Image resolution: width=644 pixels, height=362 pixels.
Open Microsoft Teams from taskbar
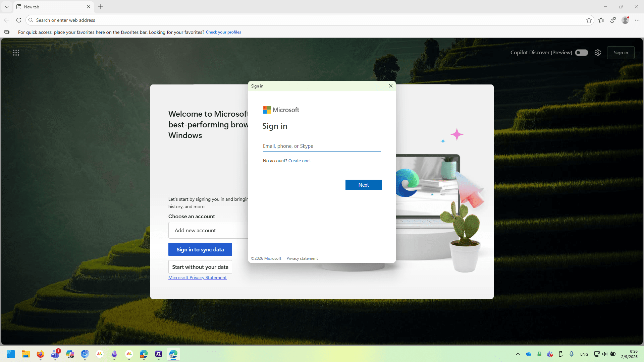pyautogui.click(x=55, y=354)
